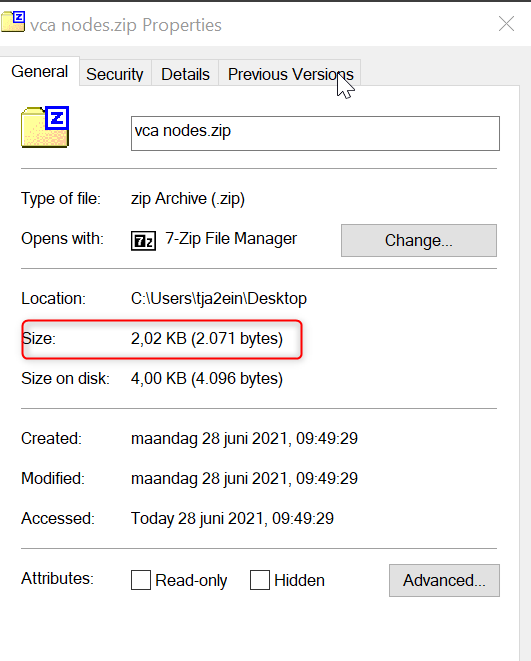Click the 7-Zip File Manager icon

(143, 241)
